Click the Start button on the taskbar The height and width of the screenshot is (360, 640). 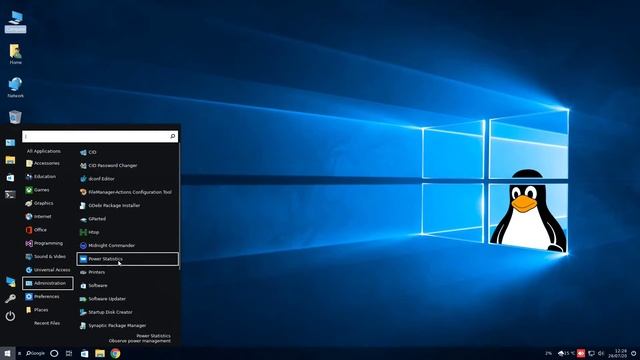7,353
